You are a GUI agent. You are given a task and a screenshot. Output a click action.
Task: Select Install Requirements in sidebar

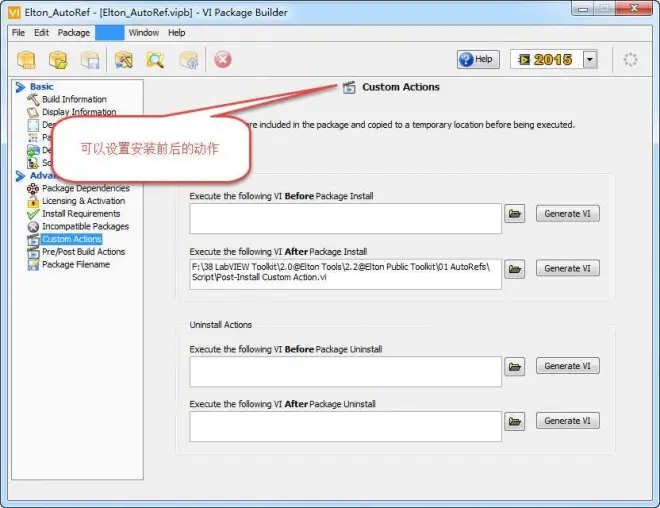[81, 213]
